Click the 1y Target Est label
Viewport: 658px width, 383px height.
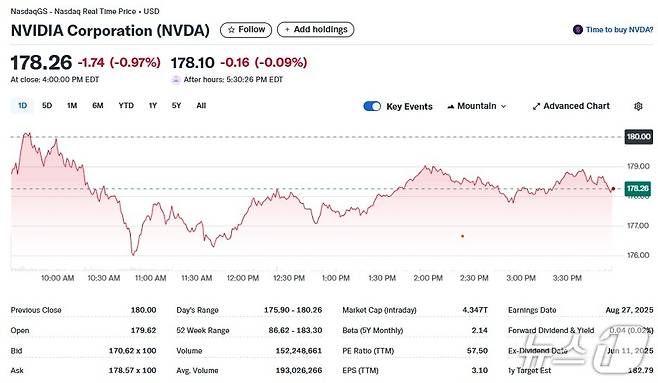point(530,370)
